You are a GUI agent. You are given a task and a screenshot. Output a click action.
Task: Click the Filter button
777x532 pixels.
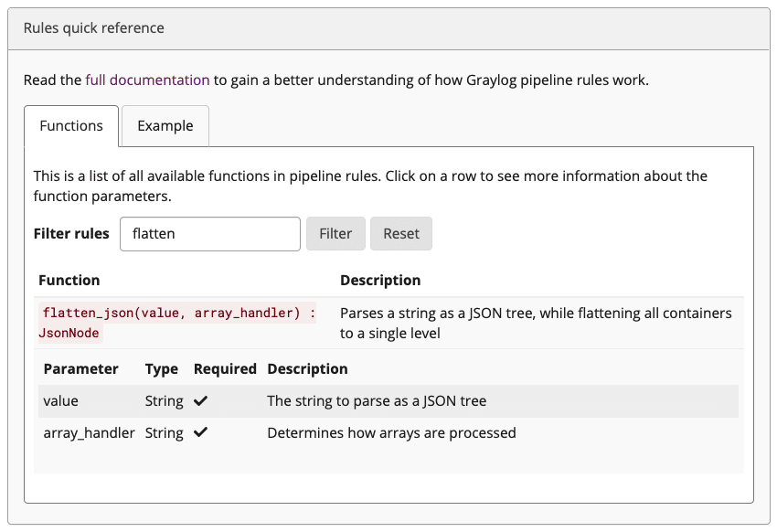(x=335, y=233)
